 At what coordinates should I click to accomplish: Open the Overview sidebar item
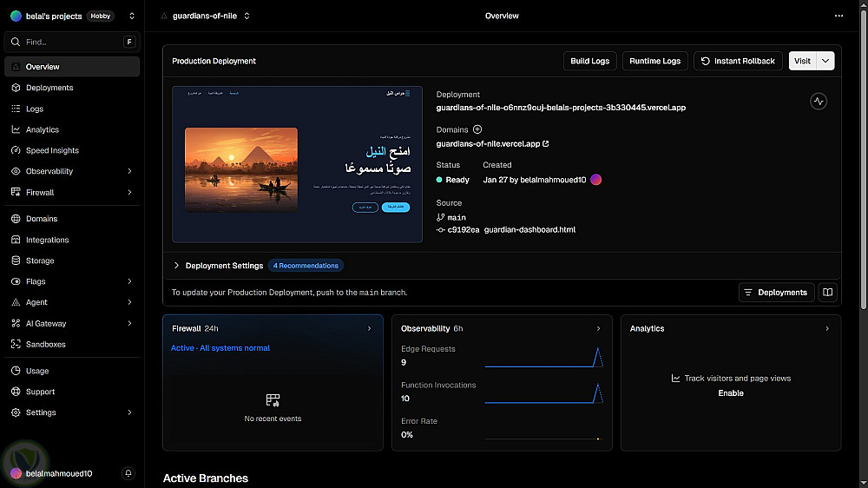click(72, 67)
